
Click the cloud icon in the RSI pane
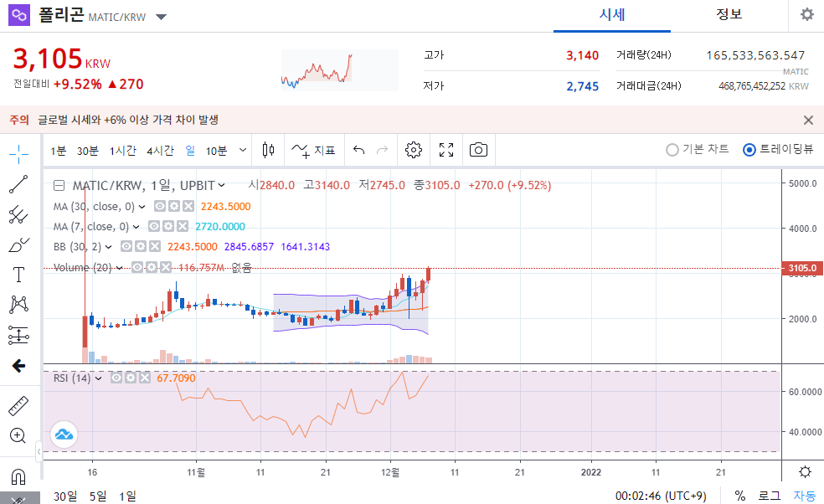coord(64,435)
